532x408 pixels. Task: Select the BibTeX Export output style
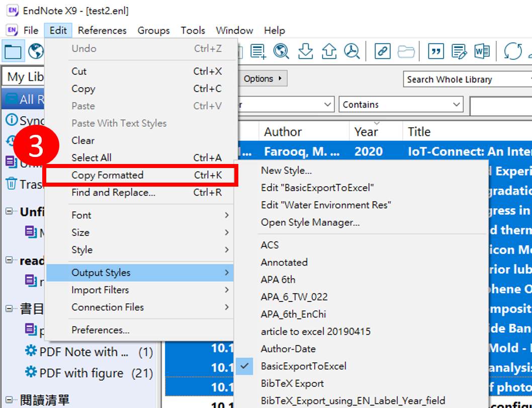362,383
